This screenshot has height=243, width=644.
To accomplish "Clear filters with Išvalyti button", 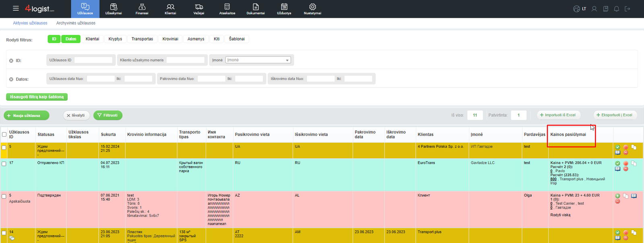I will point(76,116).
